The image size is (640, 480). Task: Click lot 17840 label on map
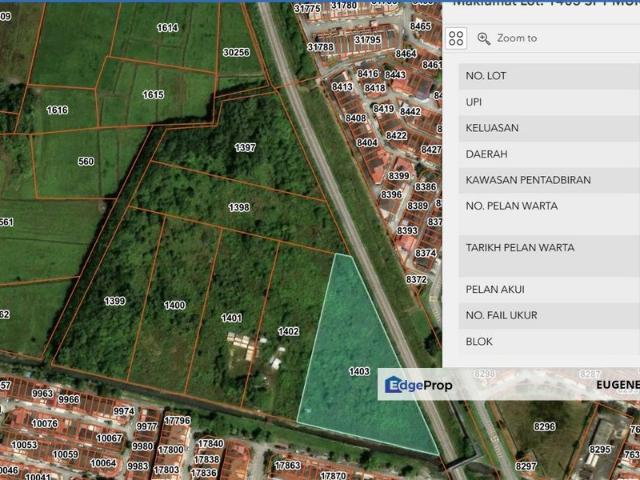(x=210, y=444)
